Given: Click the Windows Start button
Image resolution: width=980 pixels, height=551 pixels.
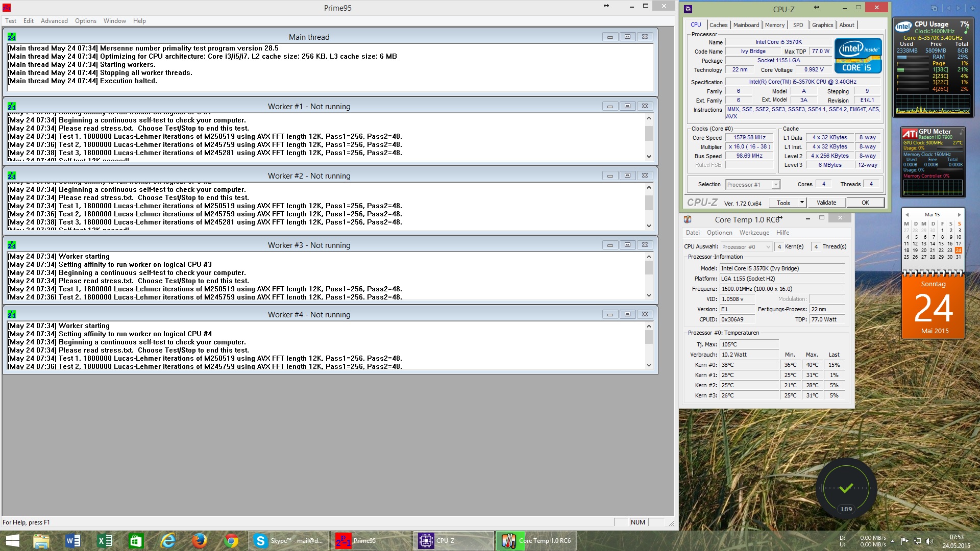Looking at the screenshot, I should click(12, 540).
